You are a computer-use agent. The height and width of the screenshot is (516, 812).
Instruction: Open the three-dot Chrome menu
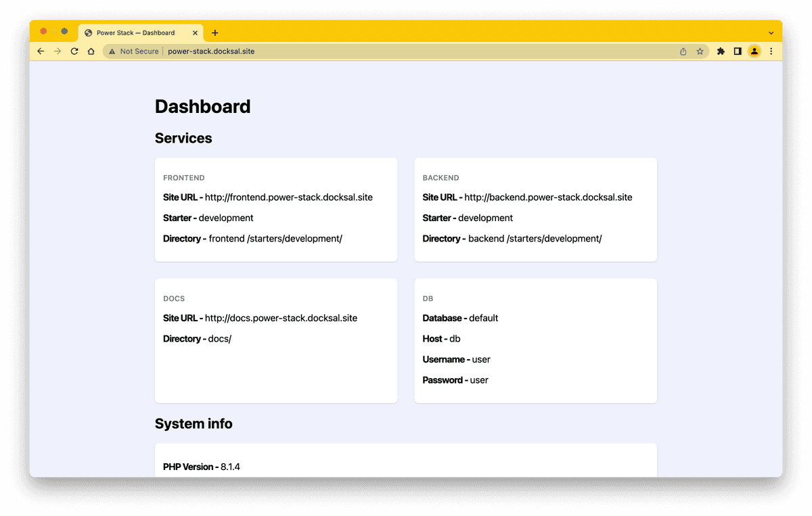pyautogui.click(x=771, y=51)
